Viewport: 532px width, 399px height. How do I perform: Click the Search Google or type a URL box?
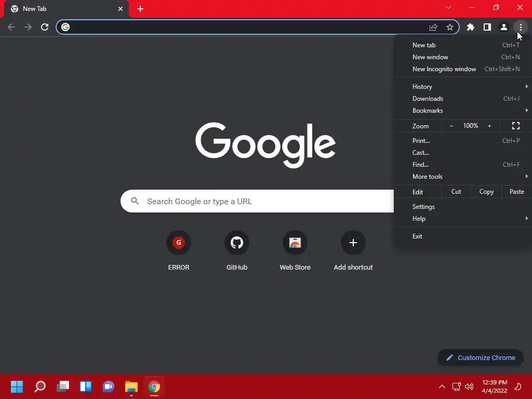(257, 201)
